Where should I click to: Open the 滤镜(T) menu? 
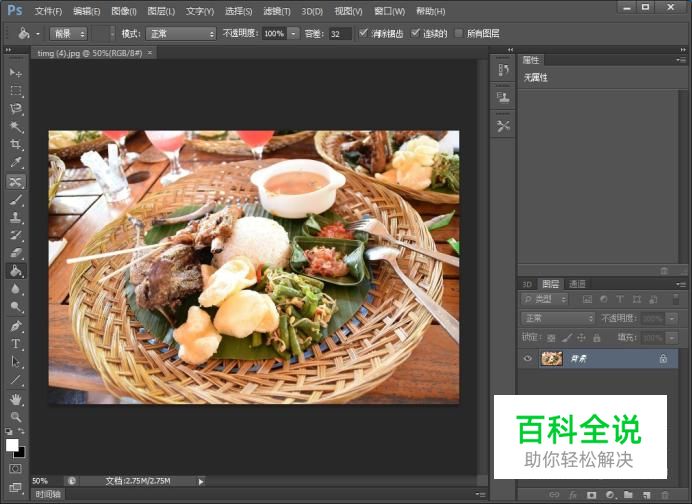pos(276,11)
